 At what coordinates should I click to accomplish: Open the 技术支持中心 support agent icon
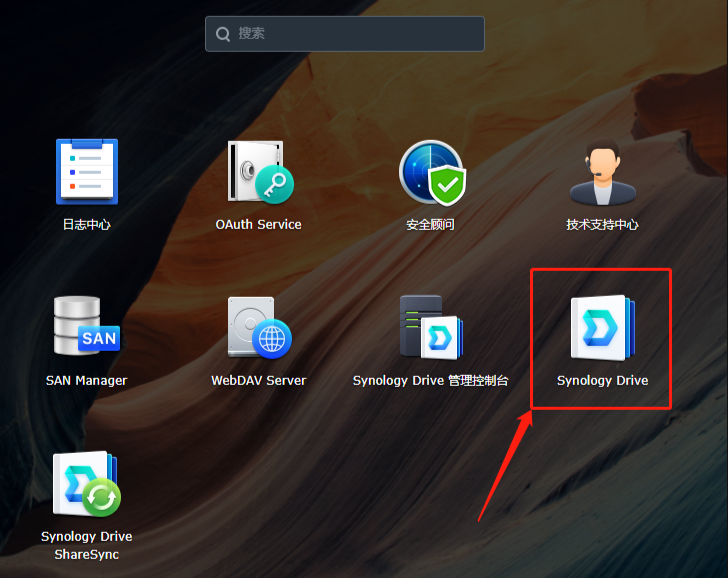602,171
